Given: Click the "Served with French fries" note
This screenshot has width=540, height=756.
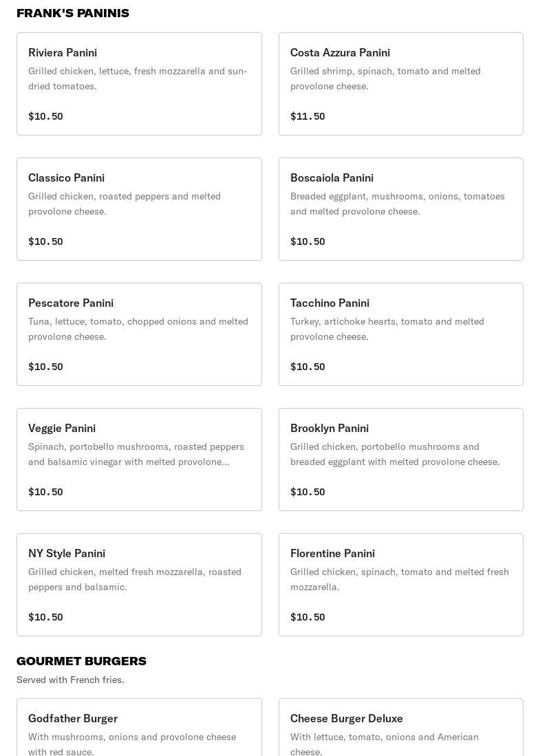Looking at the screenshot, I should coord(70,680).
